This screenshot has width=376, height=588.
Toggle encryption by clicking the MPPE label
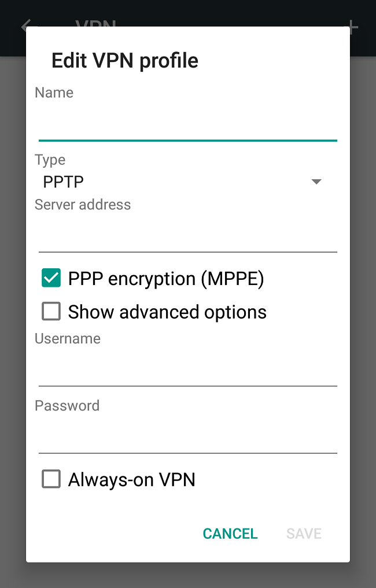click(166, 278)
